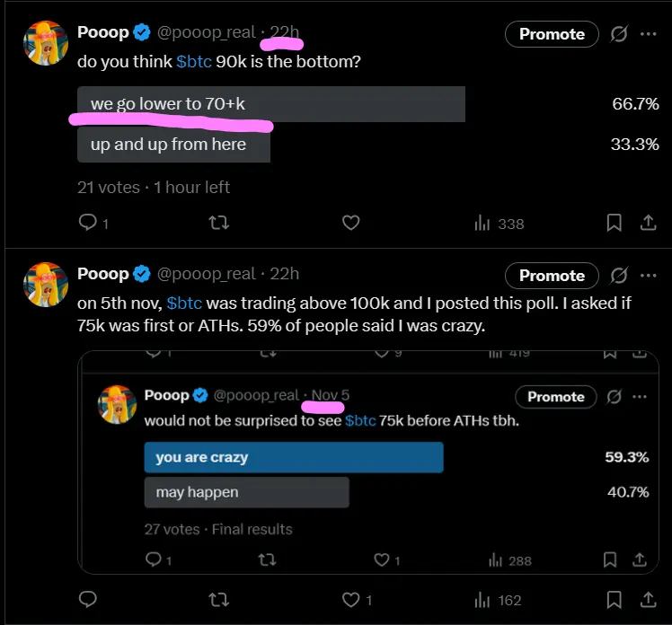672x625 pixels.
Task: View analytics showing 338 views
Action: (499, 223)
